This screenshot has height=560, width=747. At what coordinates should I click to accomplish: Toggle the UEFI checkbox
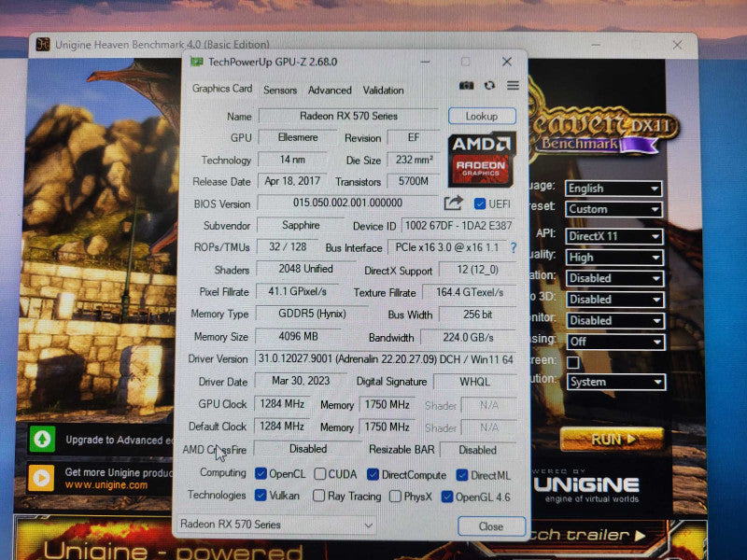pyautogui.click(x=479, y=203)
